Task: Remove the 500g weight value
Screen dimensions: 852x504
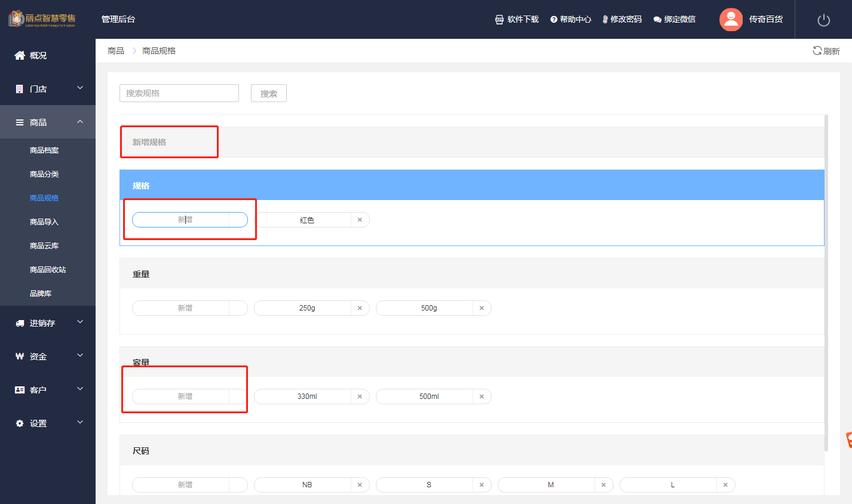Action: (482, 308)
